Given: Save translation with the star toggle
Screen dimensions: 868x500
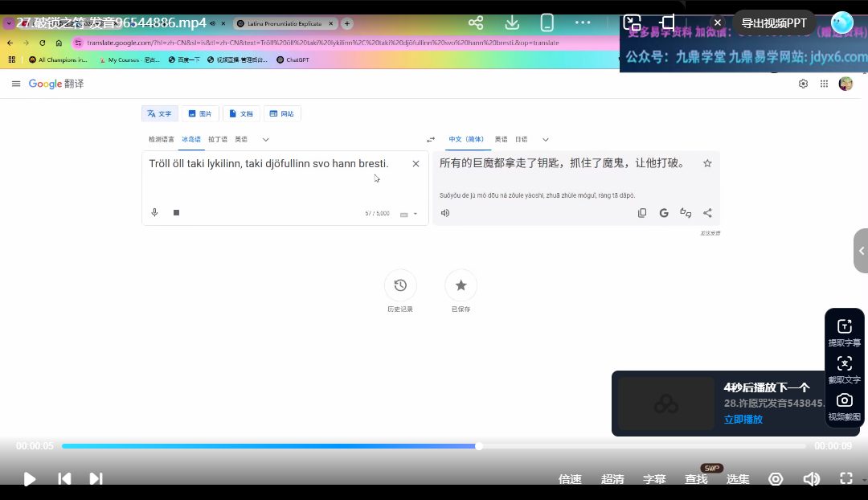Looking at the screenshot, I should click(707, 163).
